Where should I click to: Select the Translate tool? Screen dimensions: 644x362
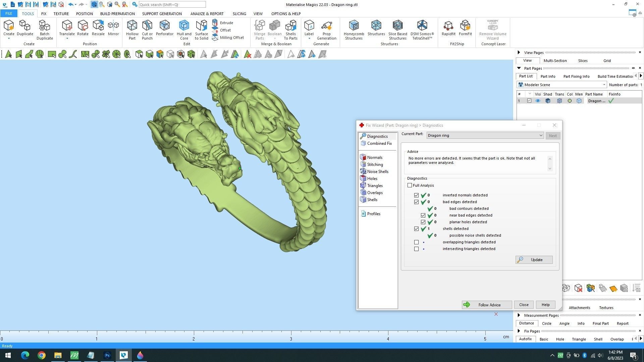(67, 28)
